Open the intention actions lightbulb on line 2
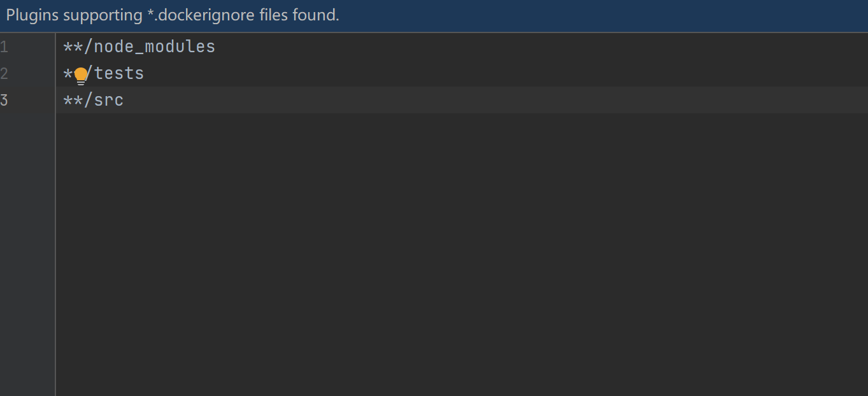 (x=80, y=74)
